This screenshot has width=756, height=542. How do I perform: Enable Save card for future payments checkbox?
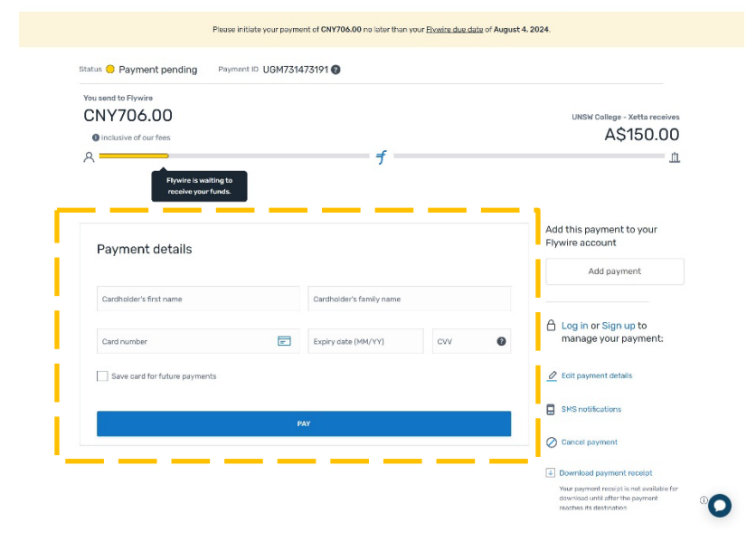point(102,376)
